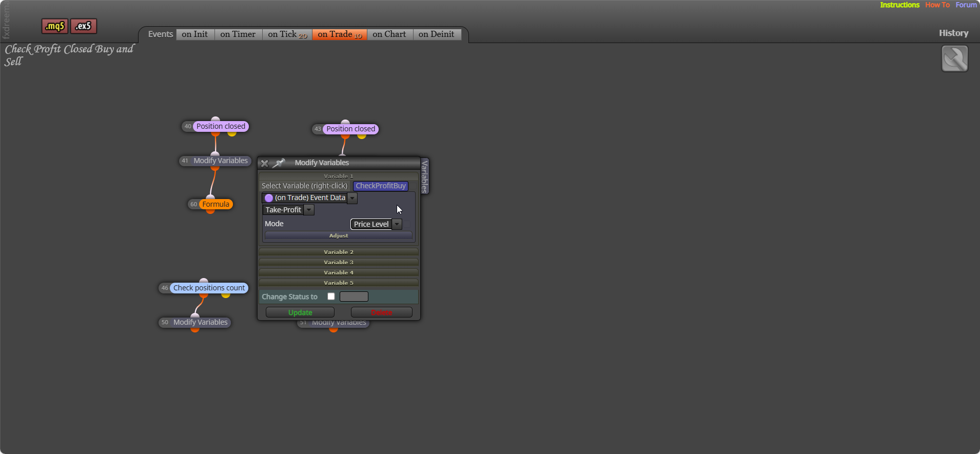Open the How To link
Image resolution: width=980 pixels, height=454 pixels.
(x=937, y=5)
